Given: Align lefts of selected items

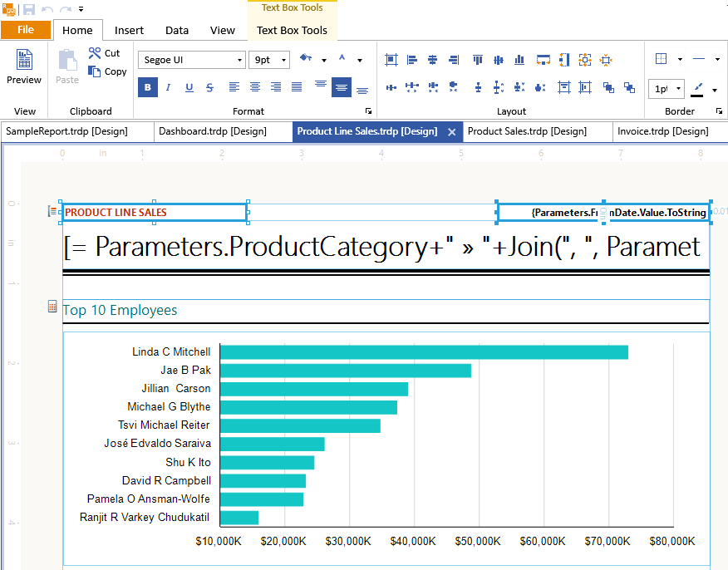Looking at the screenshot, I should click(x=412, y=60).
